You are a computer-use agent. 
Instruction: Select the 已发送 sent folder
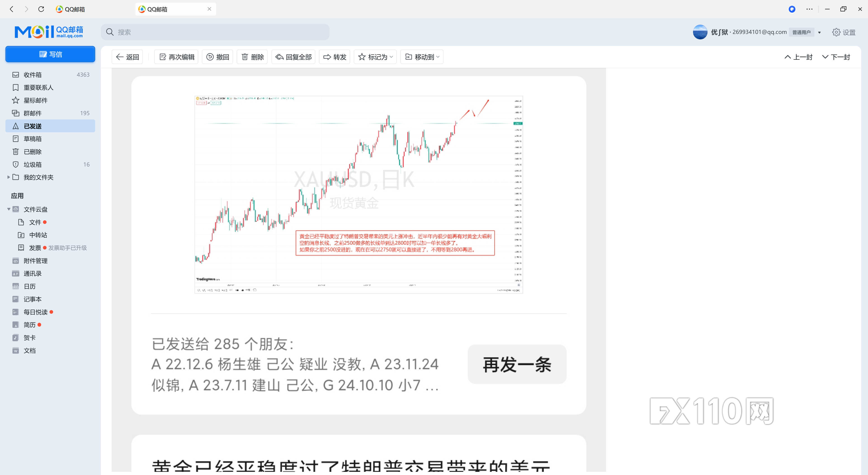point(50,126)
